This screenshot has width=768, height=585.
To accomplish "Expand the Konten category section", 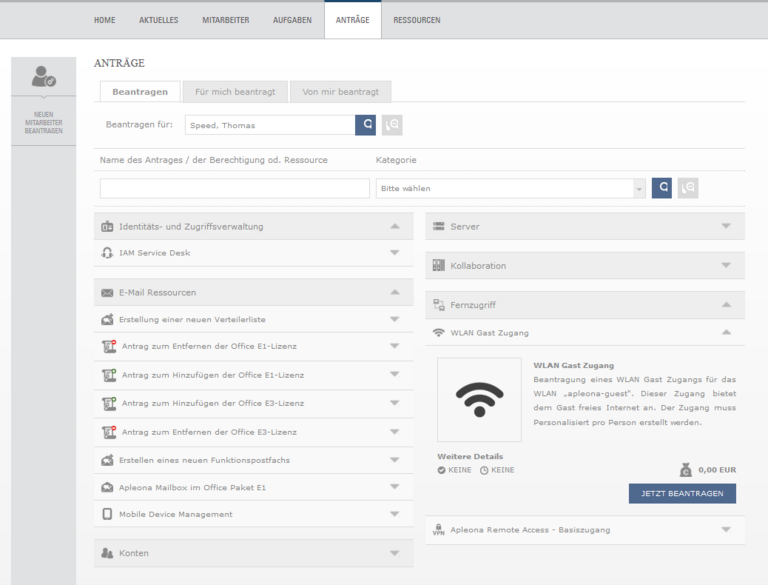I will (254, 553).
